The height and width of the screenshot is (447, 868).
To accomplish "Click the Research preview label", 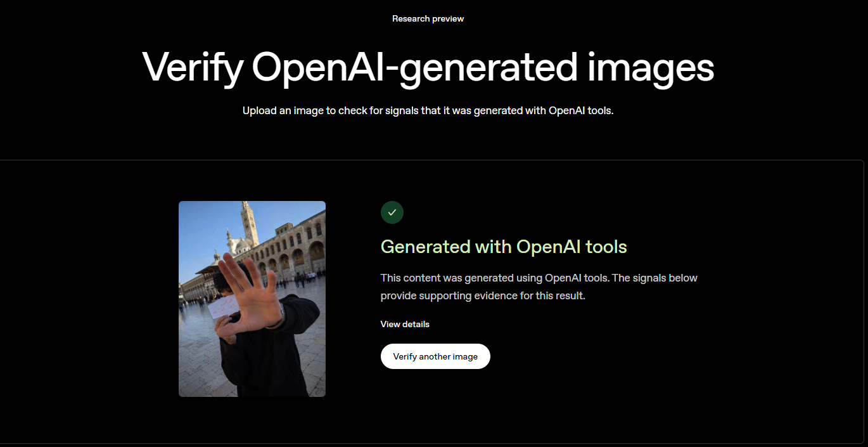I will (x=428, y=18).
